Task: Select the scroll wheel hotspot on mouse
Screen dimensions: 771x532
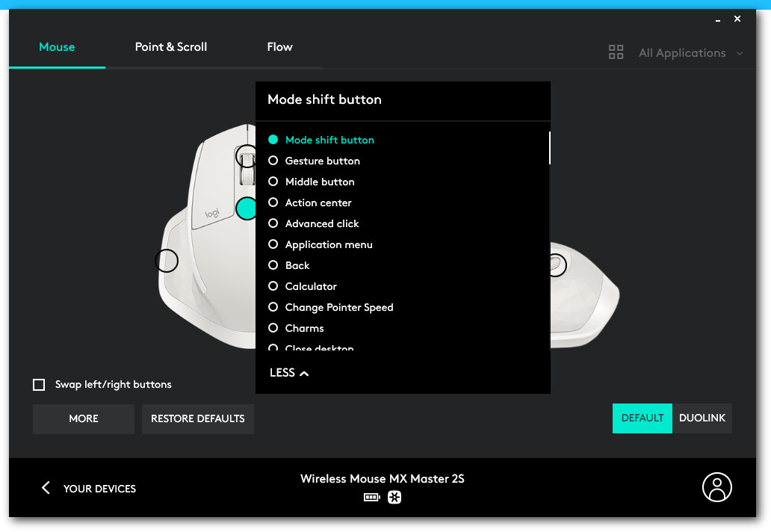Action: click(x=246, y=156)
